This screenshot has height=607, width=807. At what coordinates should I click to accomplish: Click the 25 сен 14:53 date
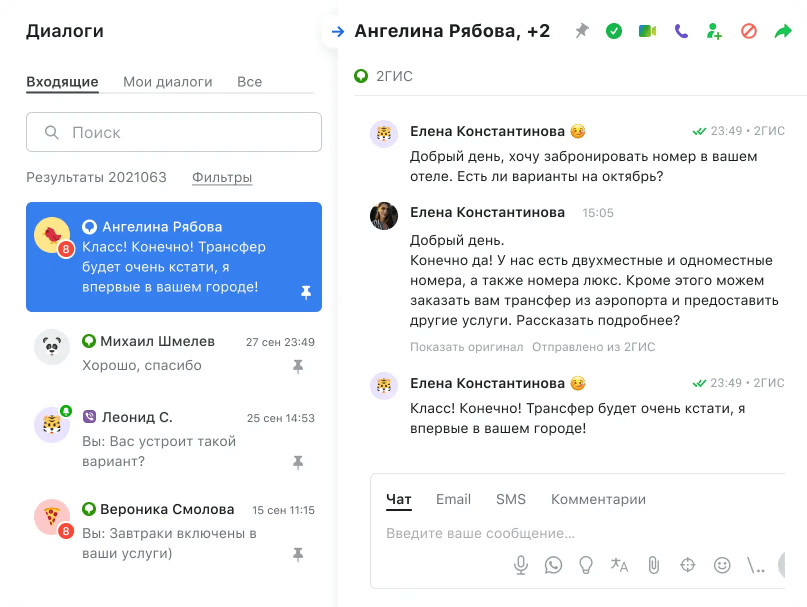tap(280, 418)
